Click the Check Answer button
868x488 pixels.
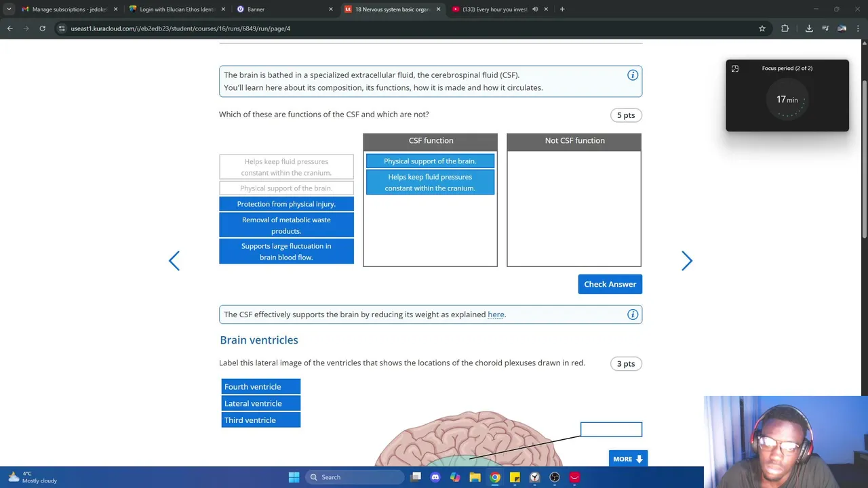coord(610,284)
